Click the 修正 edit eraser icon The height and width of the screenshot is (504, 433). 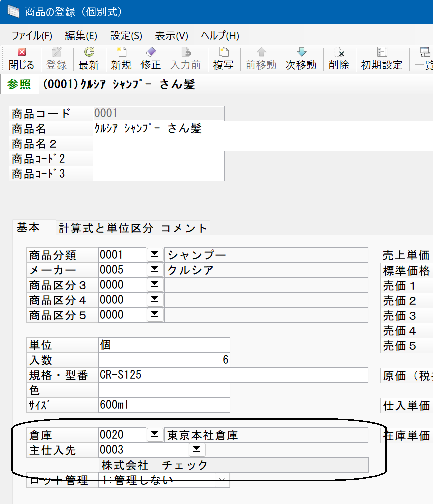[151, 52]
